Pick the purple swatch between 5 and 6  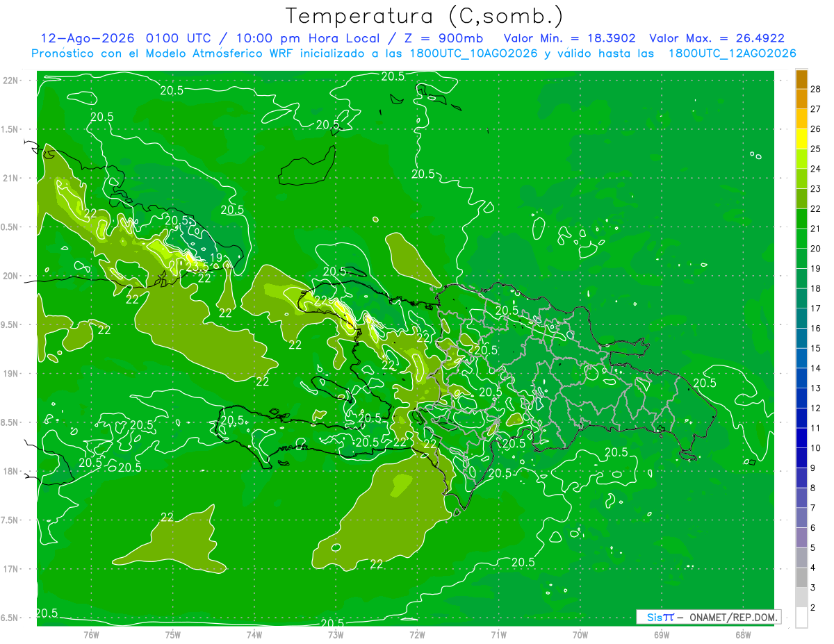pyautogui.click(x=801, y=538)
